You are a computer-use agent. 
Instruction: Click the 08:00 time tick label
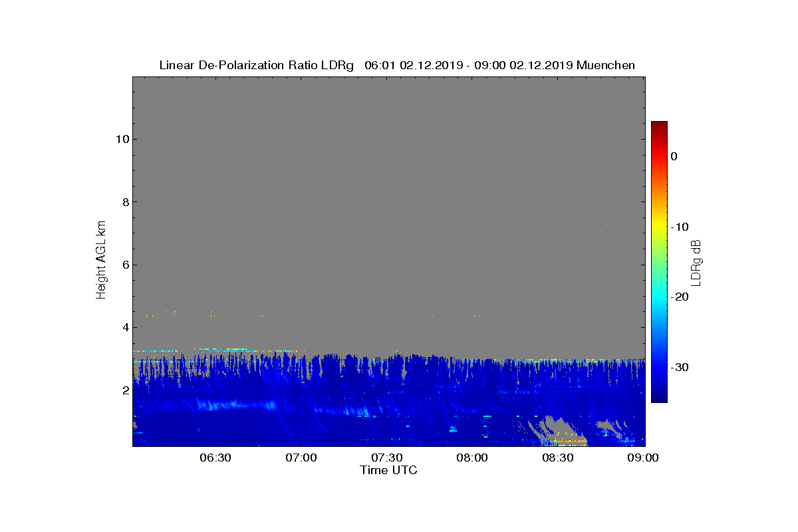[x=473, y=458]
